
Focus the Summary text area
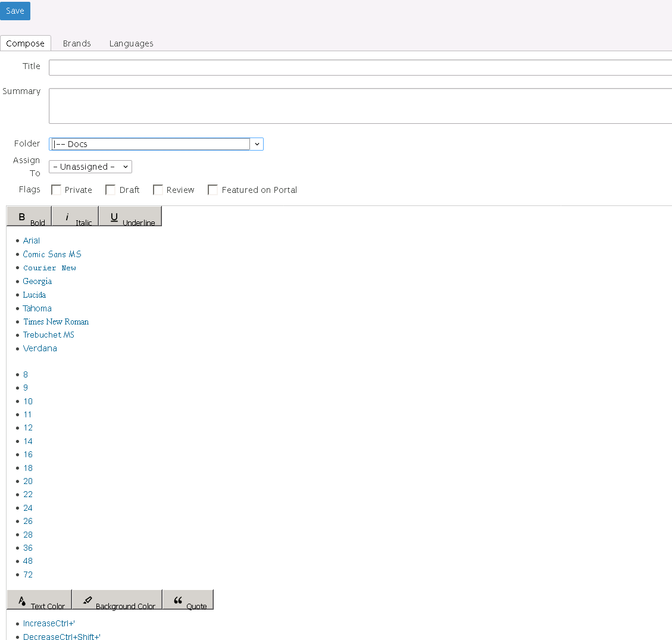pyautogui.click(x=360, y=106)
